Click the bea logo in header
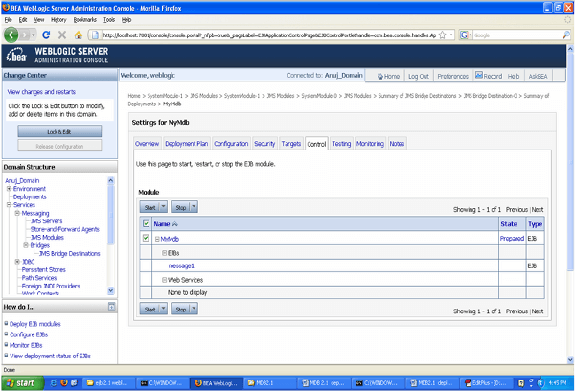 (x=16, y=56)
